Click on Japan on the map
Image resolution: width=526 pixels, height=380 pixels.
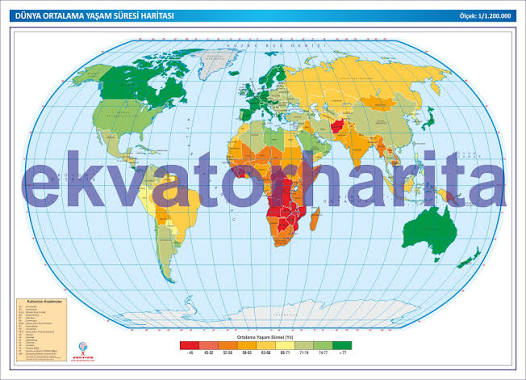point(429,119)
